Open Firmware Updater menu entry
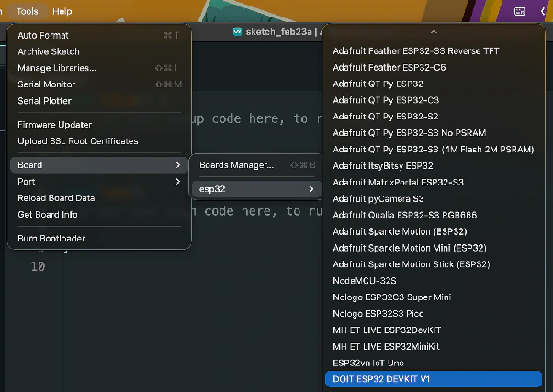Image resolution: width=553 pixels, height=392 pixels. (99, 125)
